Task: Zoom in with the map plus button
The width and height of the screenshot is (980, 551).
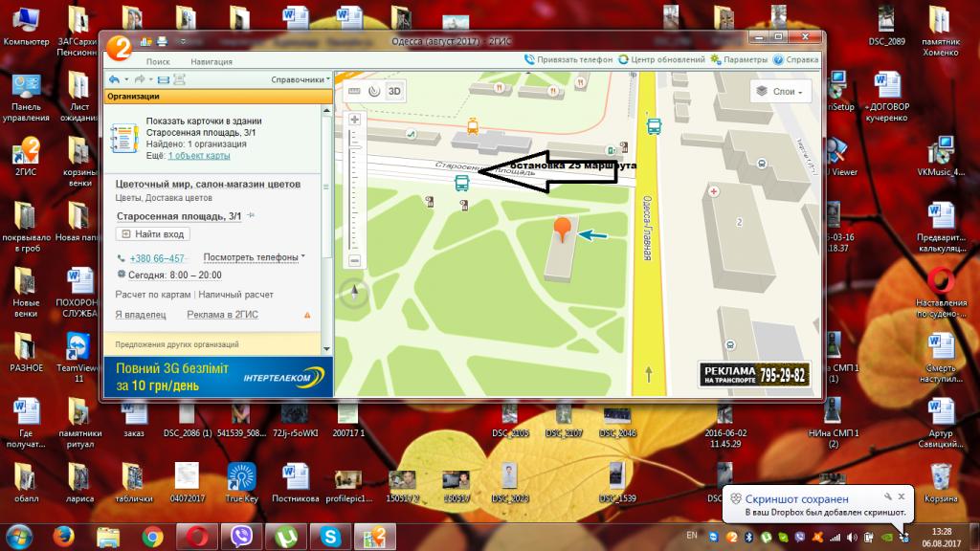Action: [x=354, y=120]
